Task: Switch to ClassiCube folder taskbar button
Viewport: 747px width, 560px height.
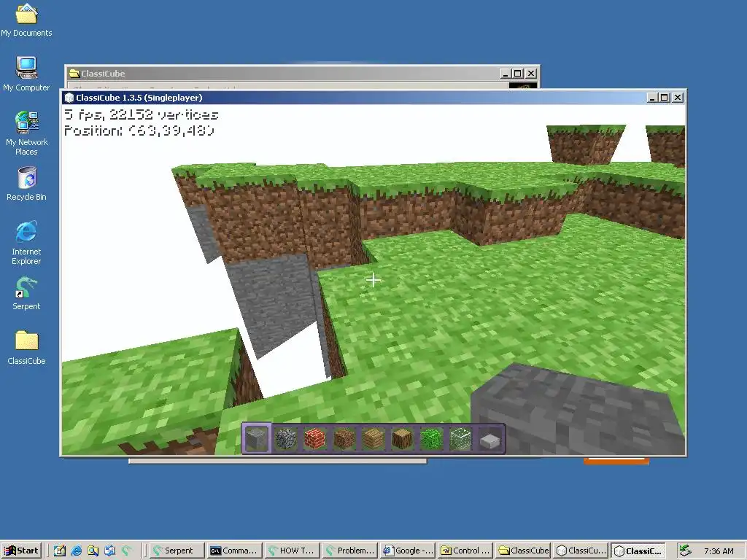Action: pos(523,551)
